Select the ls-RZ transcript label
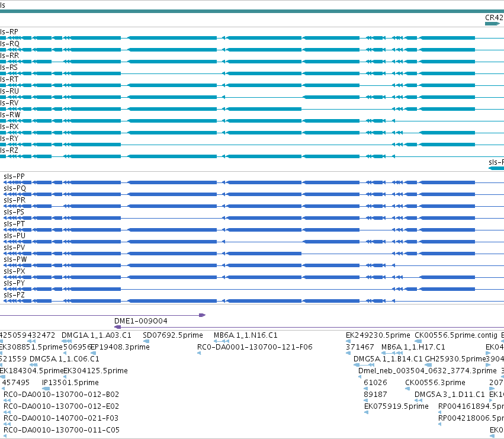Image resolution: width=504 pixels, height=439 pixels. click(9, 150)
